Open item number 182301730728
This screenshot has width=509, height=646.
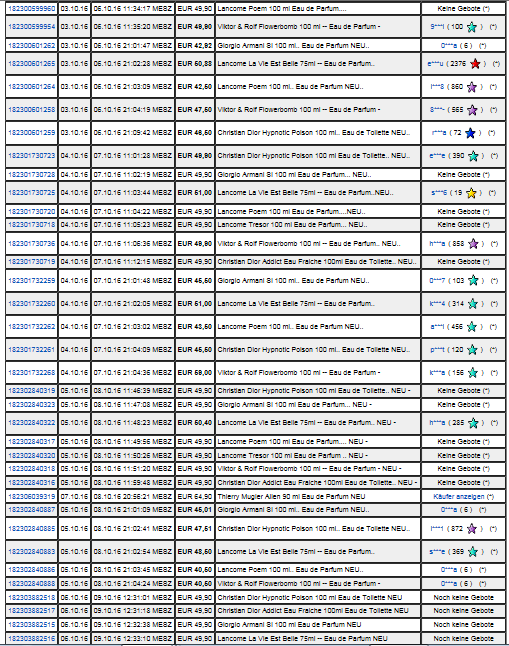pyautogui.click(x=32, y=175)
